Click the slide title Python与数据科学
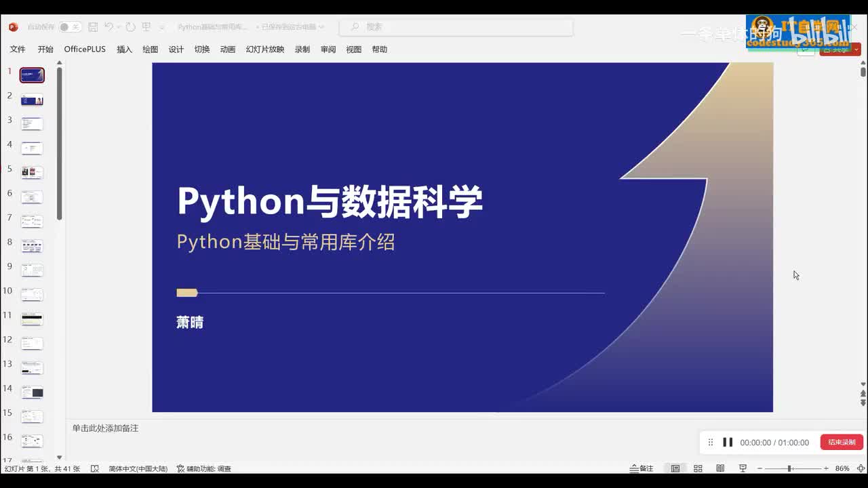868x488 pixels. pyautogui.click(x=330, y=201)
